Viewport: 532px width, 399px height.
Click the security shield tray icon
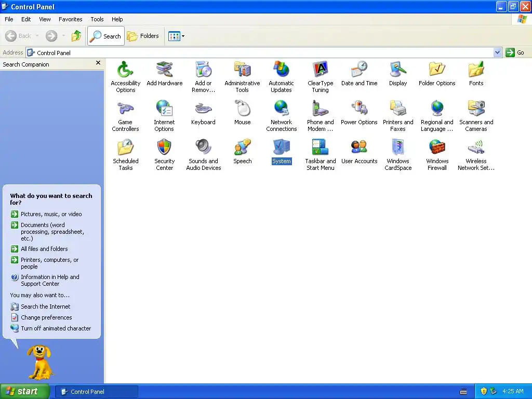[484, 392]
